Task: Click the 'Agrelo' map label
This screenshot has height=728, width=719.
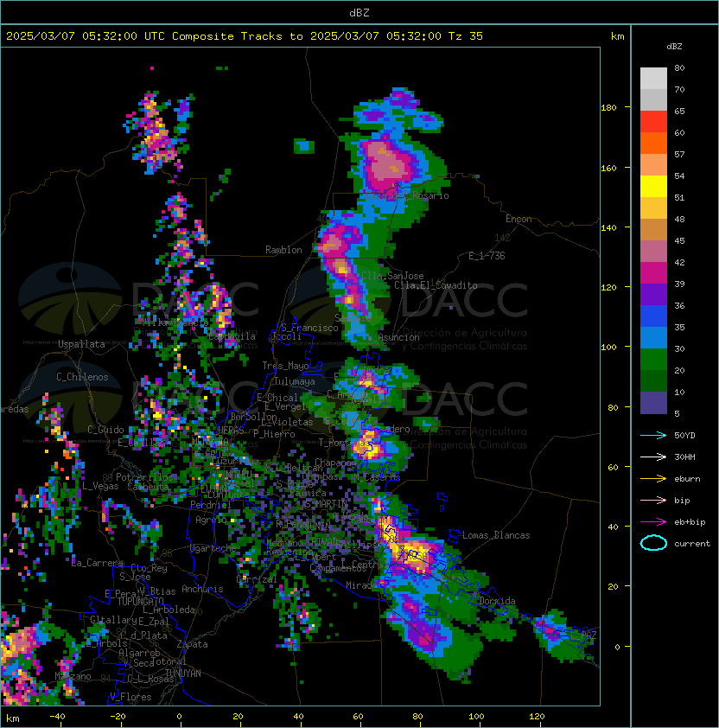Action: (211, 520)
